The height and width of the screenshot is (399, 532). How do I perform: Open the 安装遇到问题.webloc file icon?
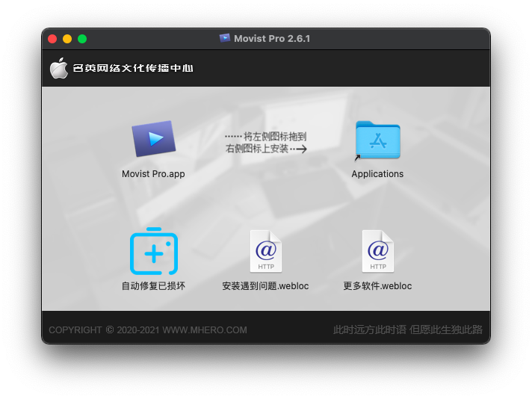point(266,251)
